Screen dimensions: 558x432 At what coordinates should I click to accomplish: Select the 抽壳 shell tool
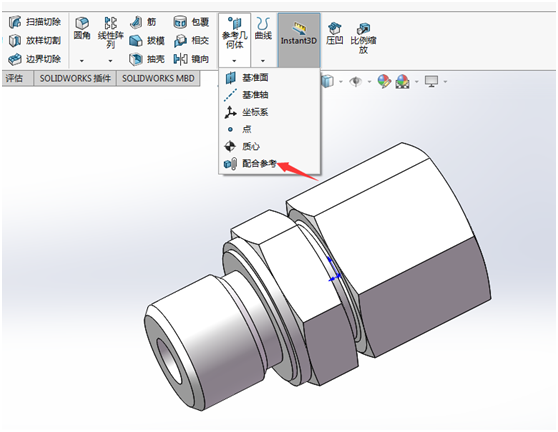click(147, 59)
